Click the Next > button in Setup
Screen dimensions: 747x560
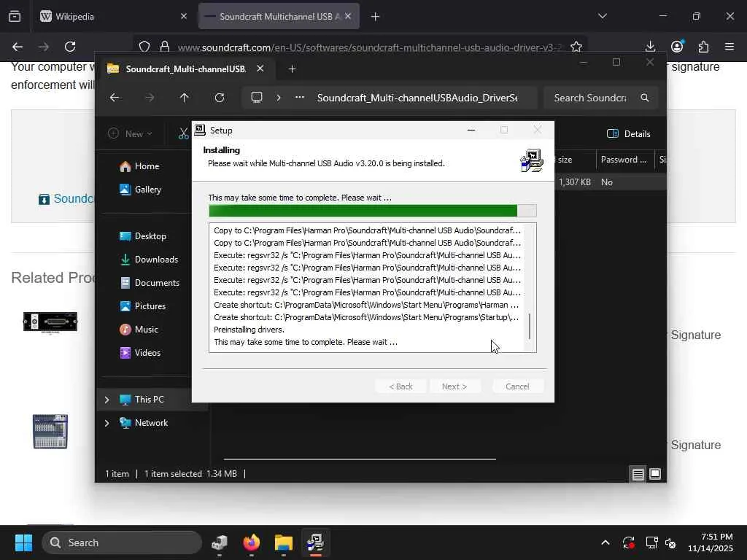(x=454, y=386)
